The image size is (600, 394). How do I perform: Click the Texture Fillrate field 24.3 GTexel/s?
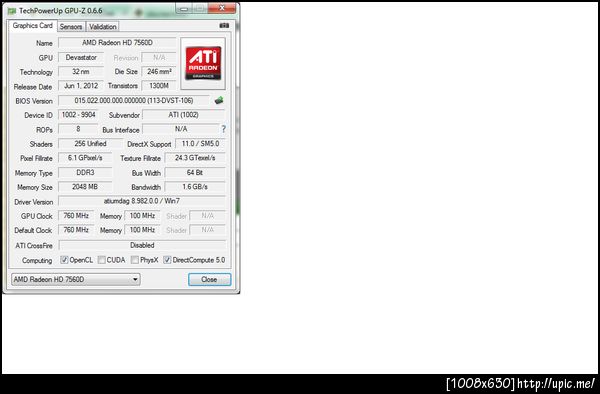[x=195, y=158]
